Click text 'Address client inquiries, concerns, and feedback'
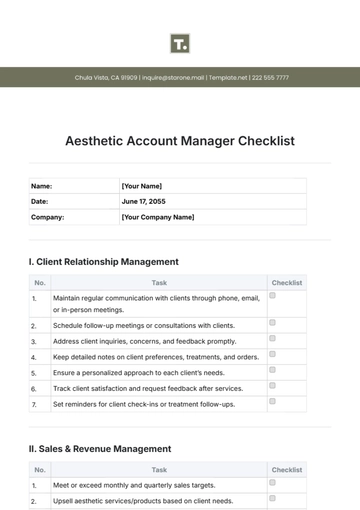360x510 pixels. (x=129, y=341)
